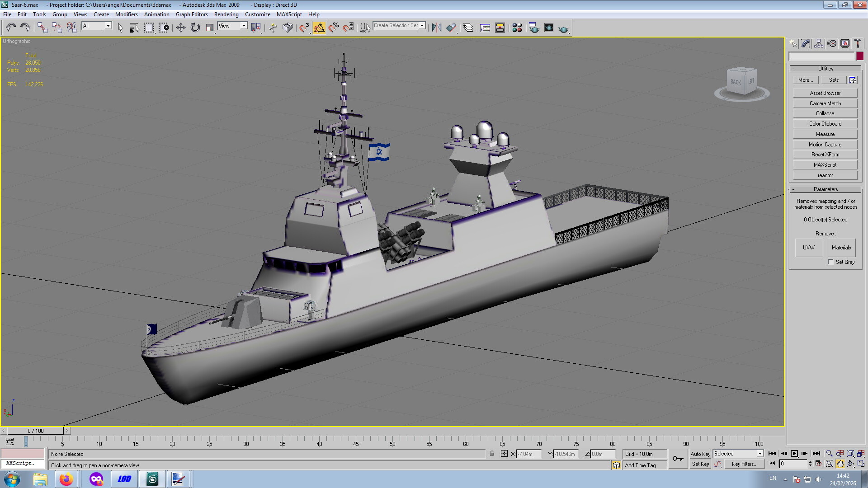
Task: Open the Rendering menu
Action: click(x=226, y=14)
